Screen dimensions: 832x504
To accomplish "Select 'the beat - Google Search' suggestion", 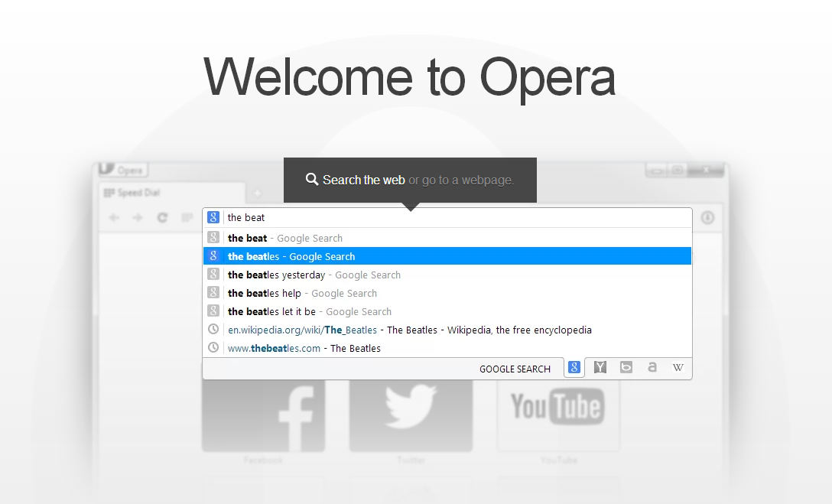I will click(x=447, y=238).
